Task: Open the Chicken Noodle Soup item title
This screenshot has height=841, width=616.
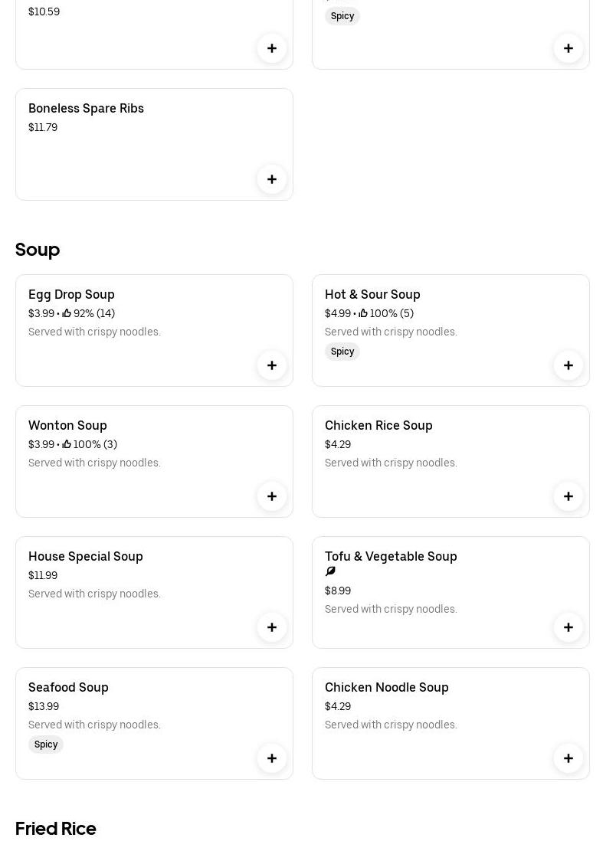Action: point(386,687)
